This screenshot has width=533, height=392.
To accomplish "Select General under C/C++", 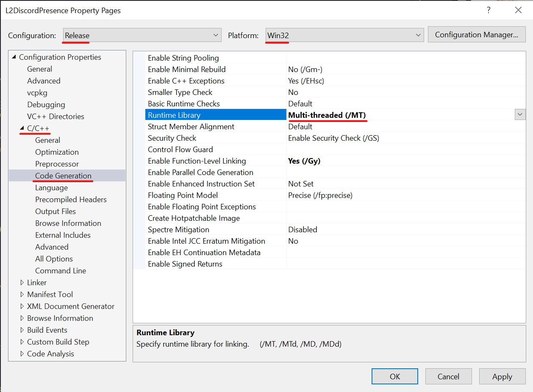I will click(x=47, y=140).
